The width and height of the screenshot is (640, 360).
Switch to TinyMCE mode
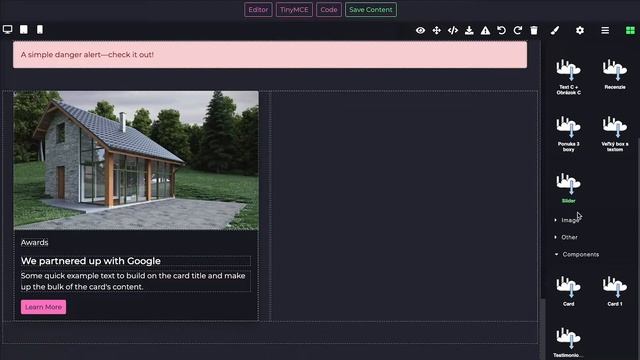pos(294,10)
